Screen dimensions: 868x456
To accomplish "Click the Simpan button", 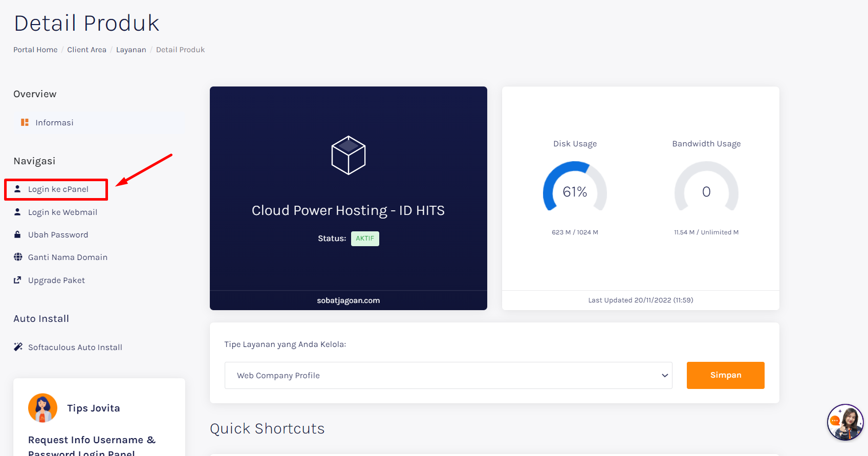I will 725,375.
